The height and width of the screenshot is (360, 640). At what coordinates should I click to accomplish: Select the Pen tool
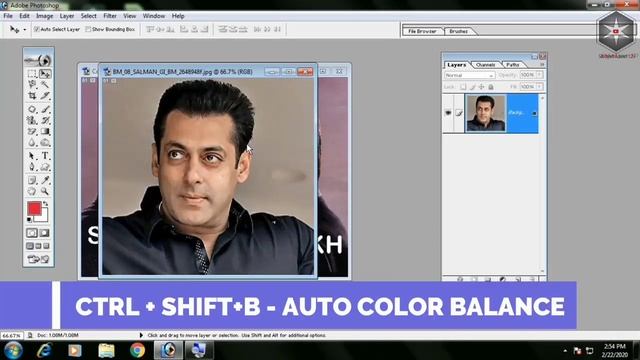32,167
